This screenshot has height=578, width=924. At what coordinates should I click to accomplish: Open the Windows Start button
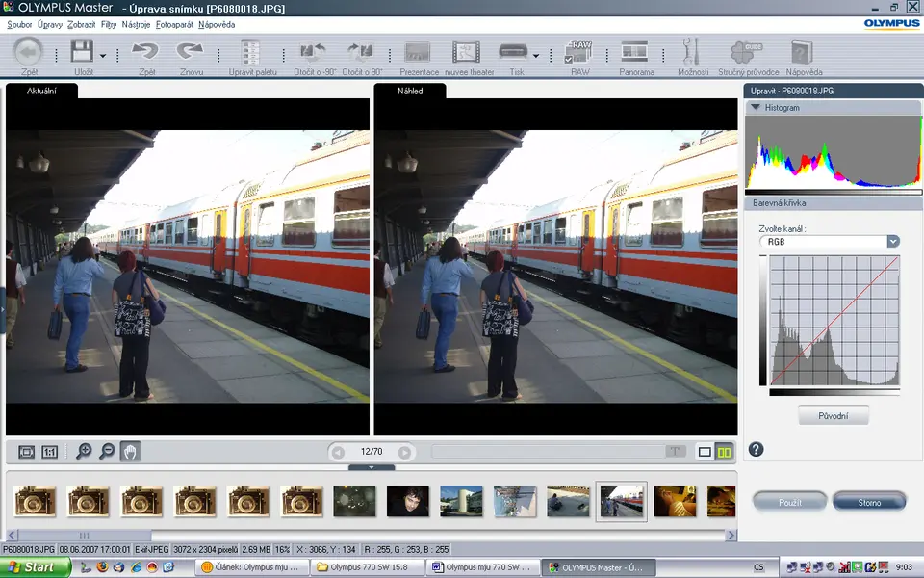(36, 567)
